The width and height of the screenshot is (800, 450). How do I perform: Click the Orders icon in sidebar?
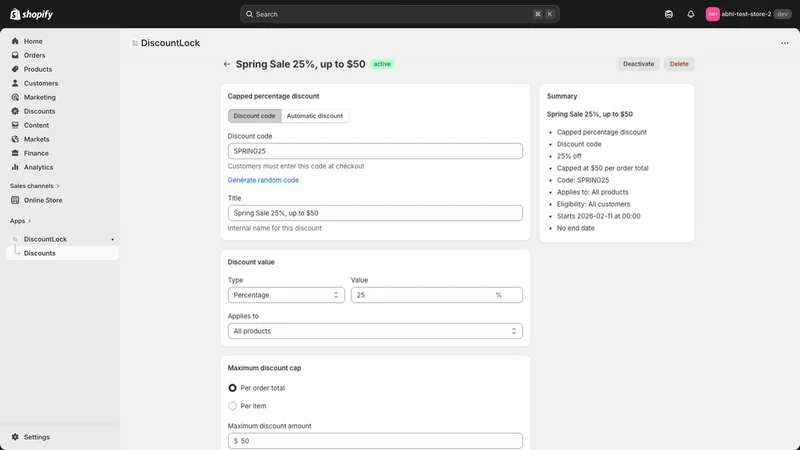pos(15,55)
